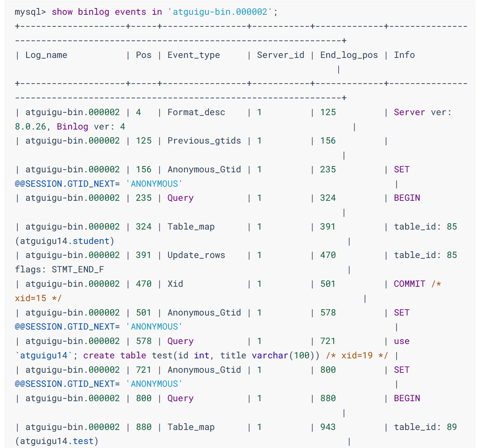Viewport: 480px width, 448px height.
Task: Select the Server_id column header
Action: (281, 55)
